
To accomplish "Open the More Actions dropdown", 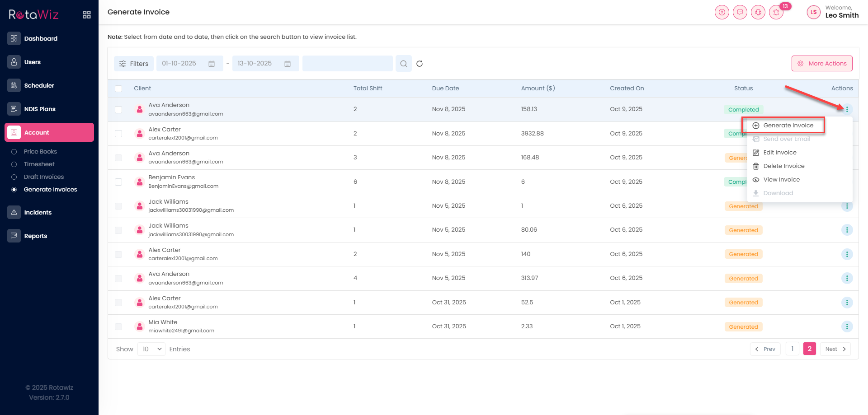I will coord(821,64).
